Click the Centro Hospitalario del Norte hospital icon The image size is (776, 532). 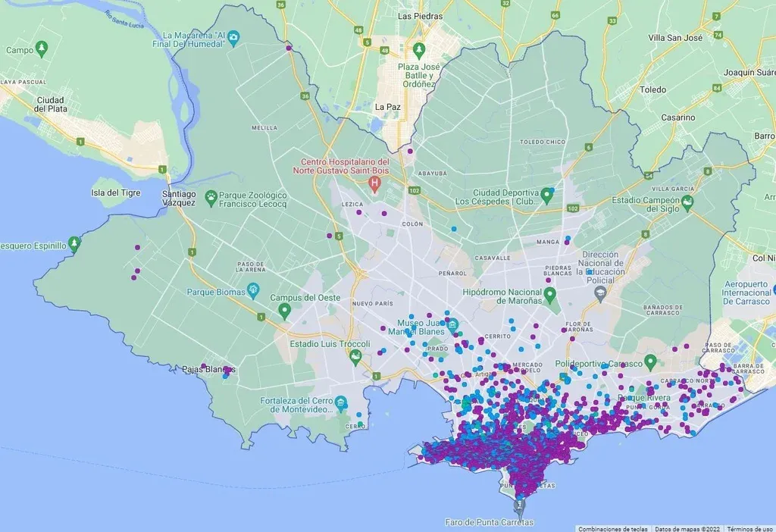374,183
